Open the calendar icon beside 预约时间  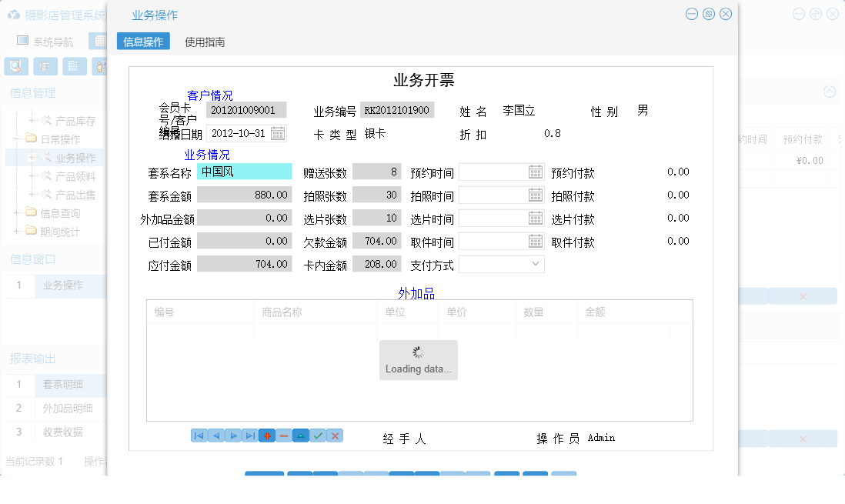pyautogui.click(x=536, y=172)
